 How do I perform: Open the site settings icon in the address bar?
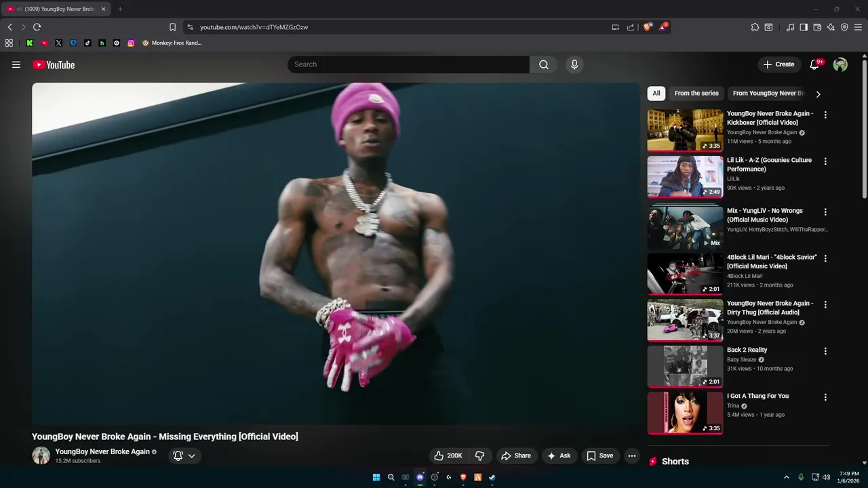pos(190,27)
